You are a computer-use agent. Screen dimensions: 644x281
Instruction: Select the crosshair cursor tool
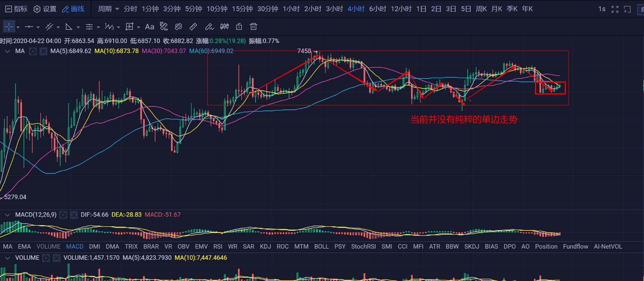9,27
